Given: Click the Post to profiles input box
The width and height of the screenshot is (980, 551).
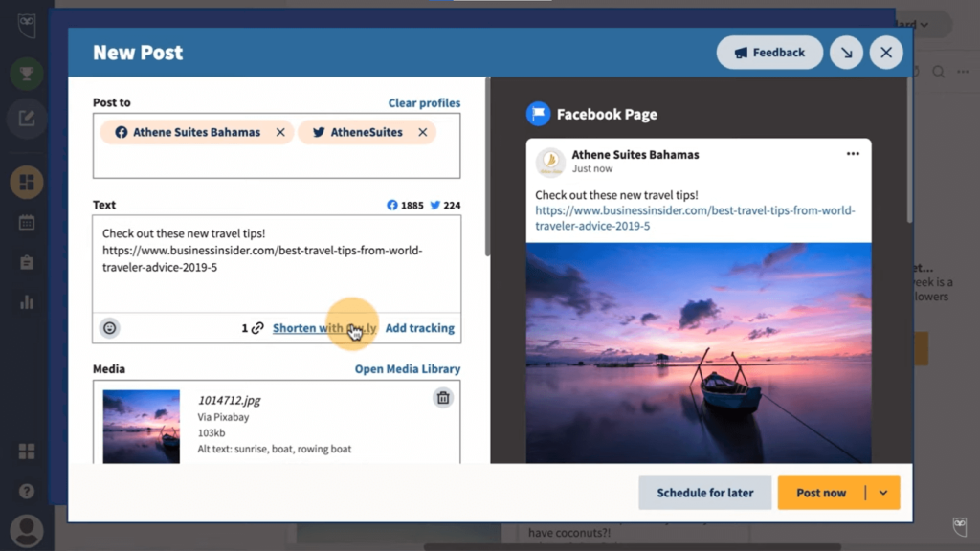Looking at the screenshot, I should (x=277, y=145).
